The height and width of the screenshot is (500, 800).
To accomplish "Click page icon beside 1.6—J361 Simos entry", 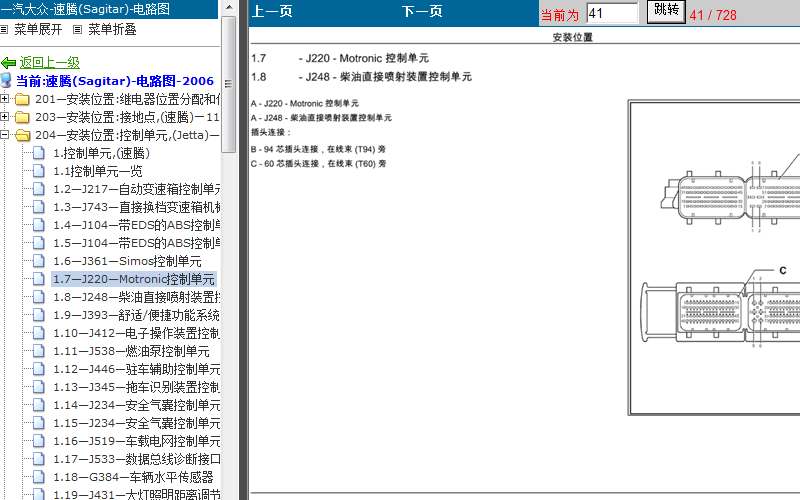I will (x=39, y=261).
